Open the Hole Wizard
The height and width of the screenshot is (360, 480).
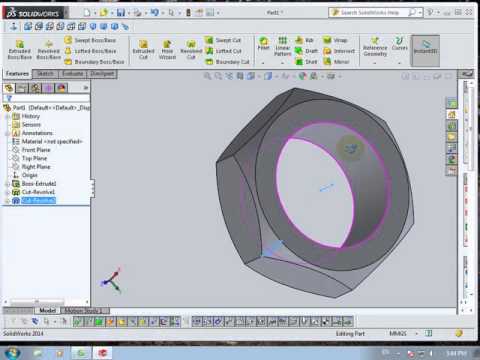(167, 50)
